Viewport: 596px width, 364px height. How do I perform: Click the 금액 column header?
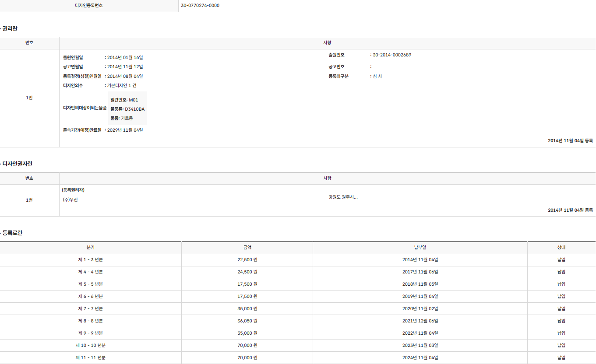(247, 248)
